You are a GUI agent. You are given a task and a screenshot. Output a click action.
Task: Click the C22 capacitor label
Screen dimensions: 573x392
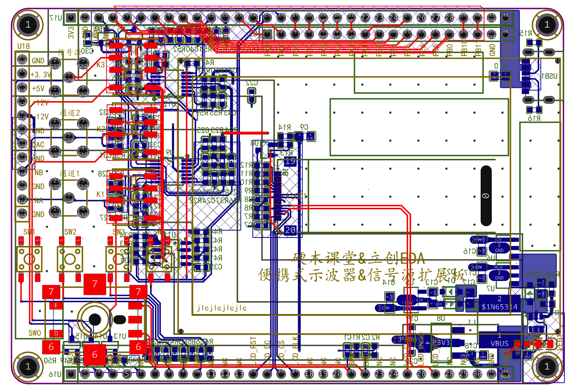pos(251,83)
